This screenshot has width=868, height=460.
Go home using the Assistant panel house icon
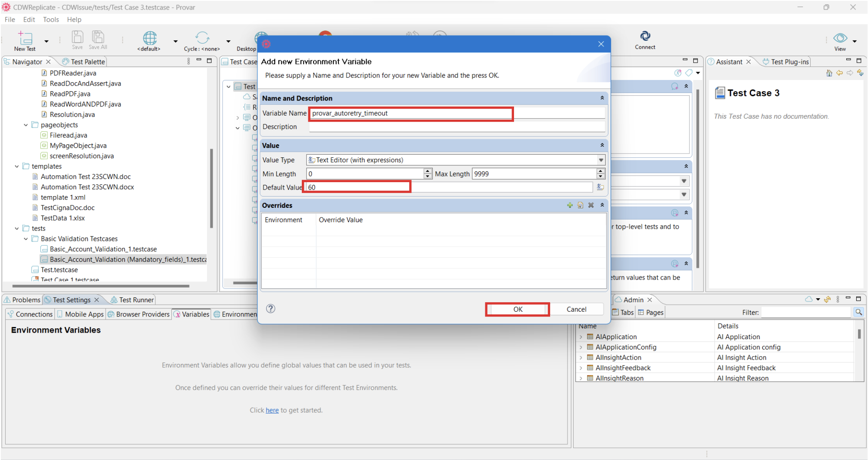point(829,73)
